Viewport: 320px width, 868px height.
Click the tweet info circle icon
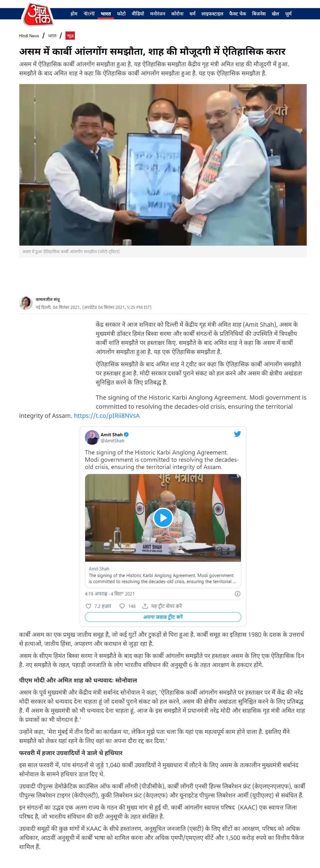pyautogui.click(x=237, y=593)
